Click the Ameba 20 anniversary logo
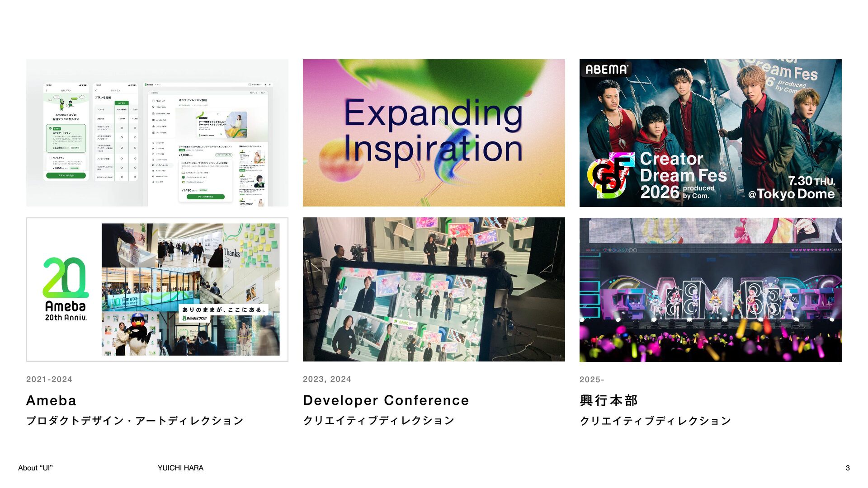Image resolution: width=868 pixels, height=488 pixels. coord(66,289)
